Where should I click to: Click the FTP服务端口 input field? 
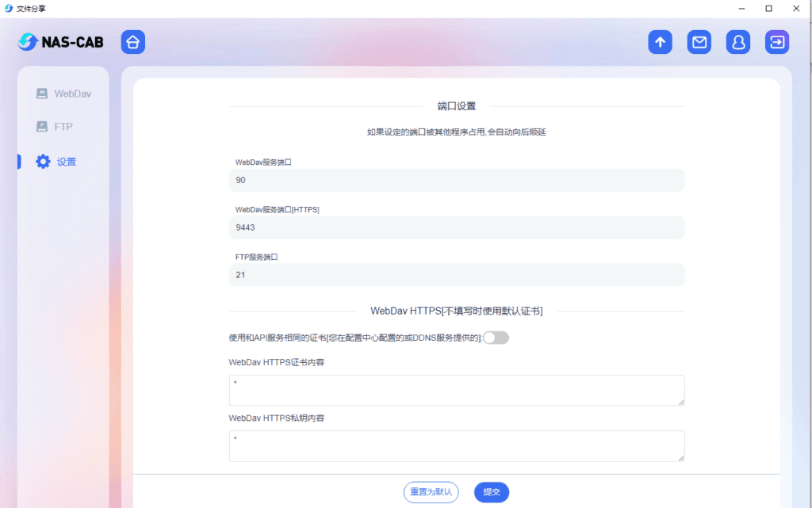click(x=456, y=275)
